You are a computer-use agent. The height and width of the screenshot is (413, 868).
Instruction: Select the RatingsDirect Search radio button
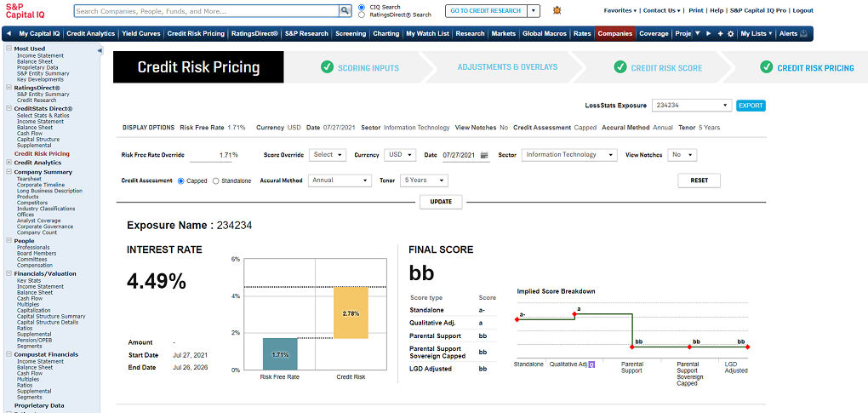click(362, 15)
